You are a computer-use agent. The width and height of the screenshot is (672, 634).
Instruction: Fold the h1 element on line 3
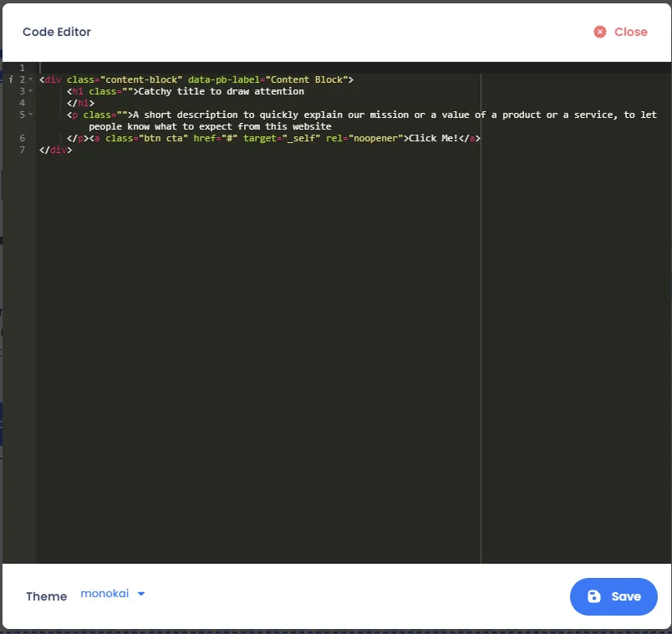pos(31,91)
